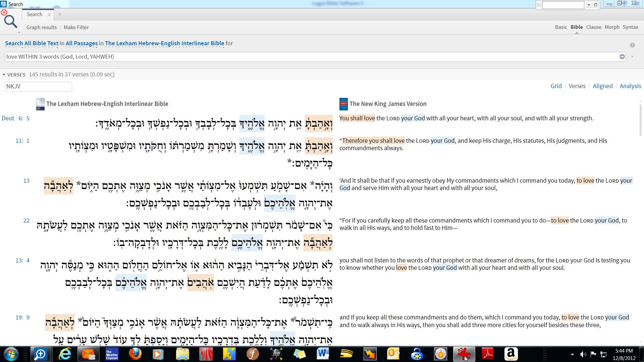Viewport: 644px width, 362px height.
Task: Click the Lexham Hebrew-English Interlinear Bible cover icon
Action: point(40,104)
